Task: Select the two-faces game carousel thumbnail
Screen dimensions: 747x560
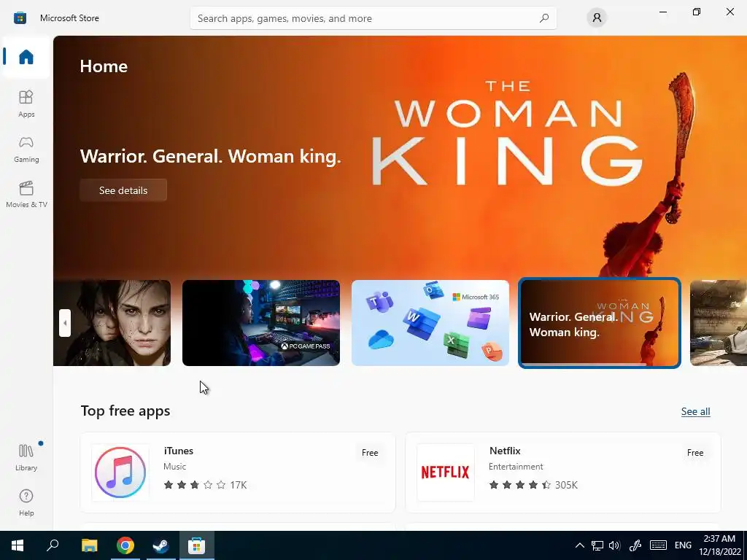Action: click(112, 323)
